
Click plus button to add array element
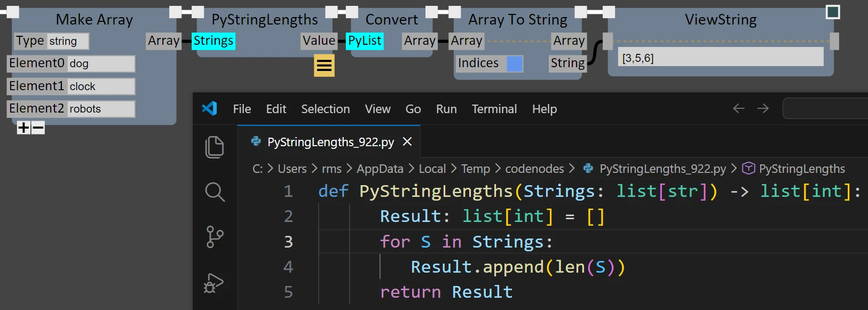(23, 128)
